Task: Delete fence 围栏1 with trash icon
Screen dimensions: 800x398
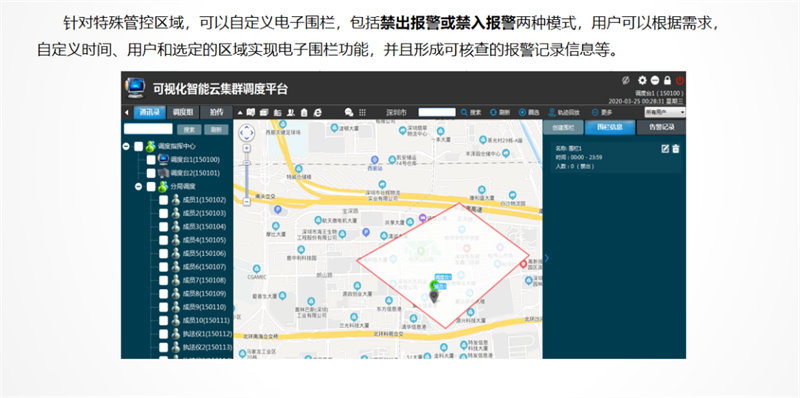Action: [676, 148]
